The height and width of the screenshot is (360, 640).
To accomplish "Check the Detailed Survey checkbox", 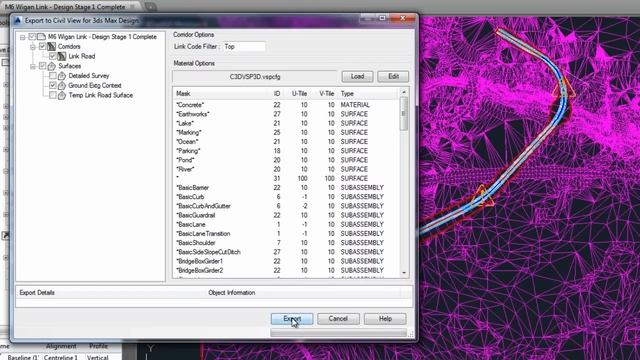I will 53,76.
